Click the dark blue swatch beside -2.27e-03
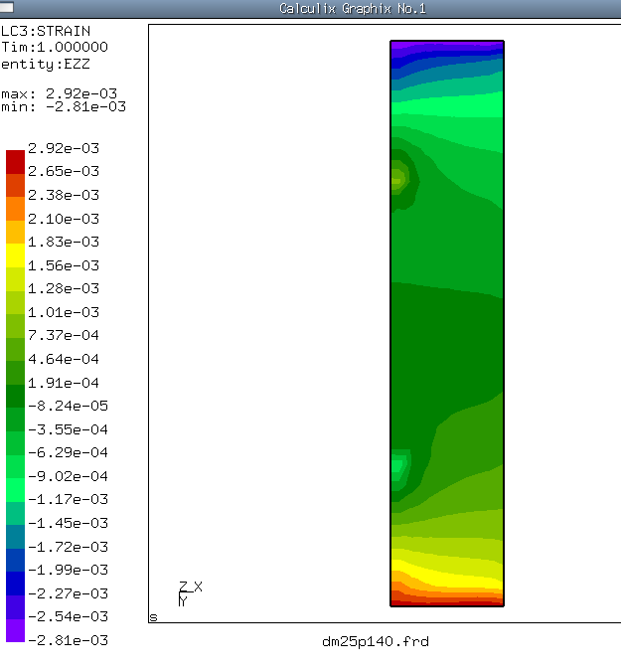Screen dimensions: 621x672 (16, 584)
